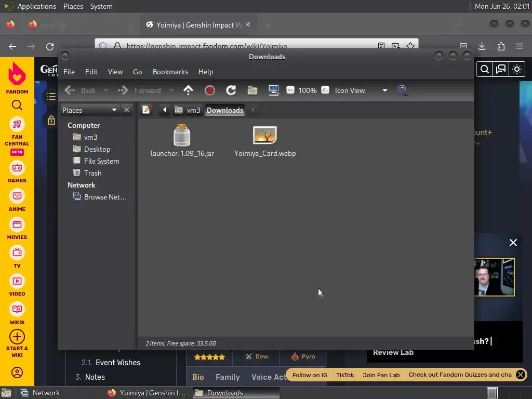The image size is (532, 399).
Task: Open the Go menu in file manager
Action: tap(137, 72)
